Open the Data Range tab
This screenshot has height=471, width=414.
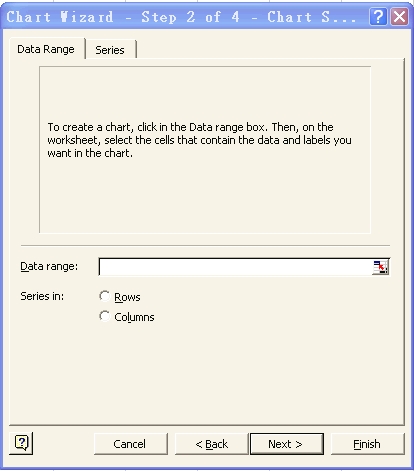coord(46,49)
